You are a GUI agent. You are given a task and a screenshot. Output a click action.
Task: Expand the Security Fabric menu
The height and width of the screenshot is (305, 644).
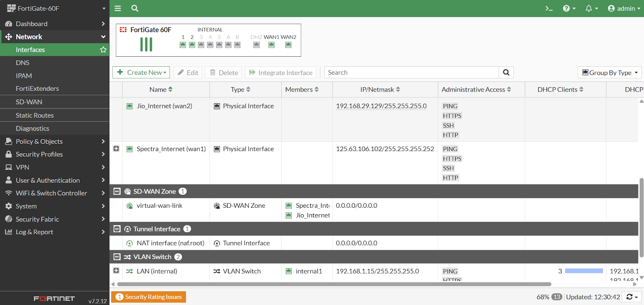point(55,219)
